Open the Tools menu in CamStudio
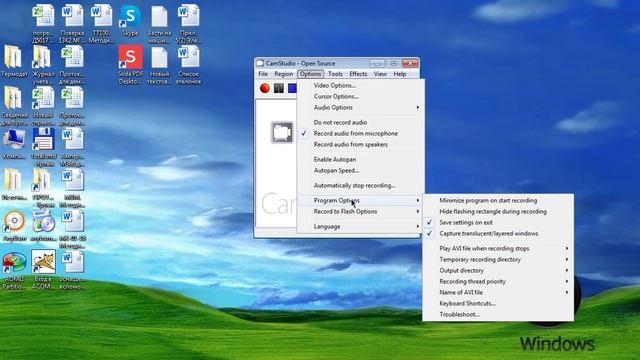 tap(335, 74)
